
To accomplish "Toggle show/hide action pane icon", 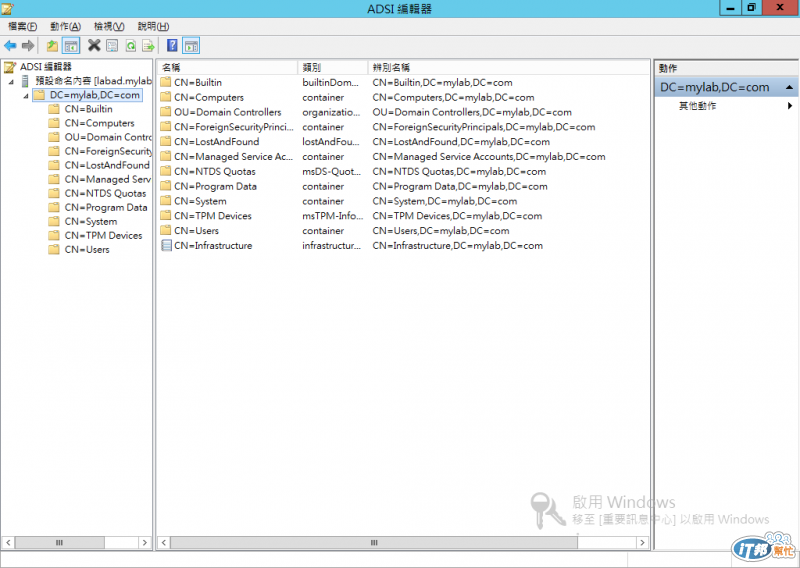I will tap(191, 46).
